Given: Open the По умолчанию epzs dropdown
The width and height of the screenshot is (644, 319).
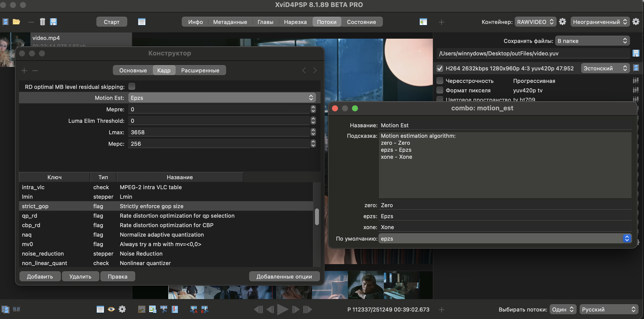Looking at the screenshot, I should coord(505,238).
